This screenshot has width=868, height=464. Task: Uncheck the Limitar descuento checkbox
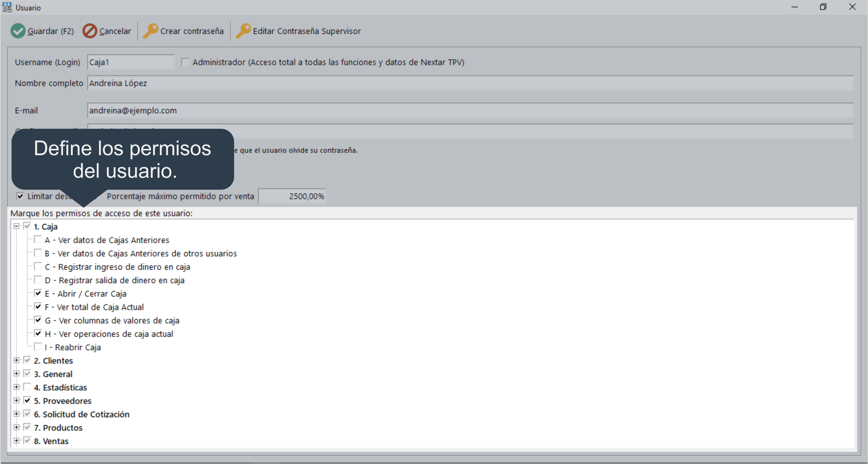coord(20,196)
